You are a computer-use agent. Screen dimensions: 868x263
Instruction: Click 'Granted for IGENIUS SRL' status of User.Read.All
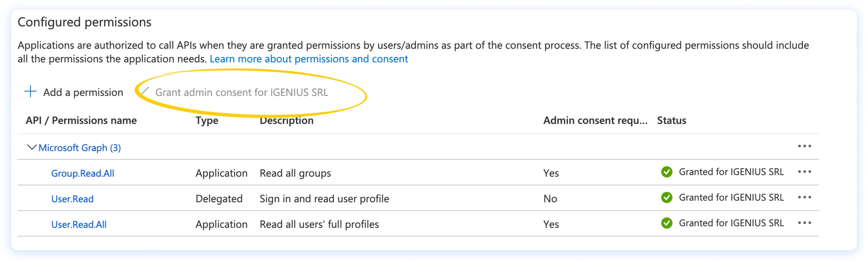click(x=731, y=223)
